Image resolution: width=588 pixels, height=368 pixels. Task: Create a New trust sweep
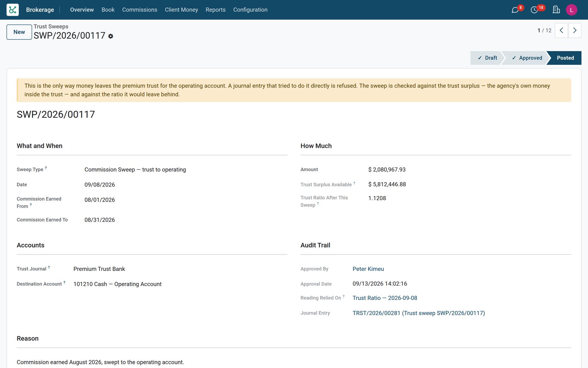coord(19,32)
